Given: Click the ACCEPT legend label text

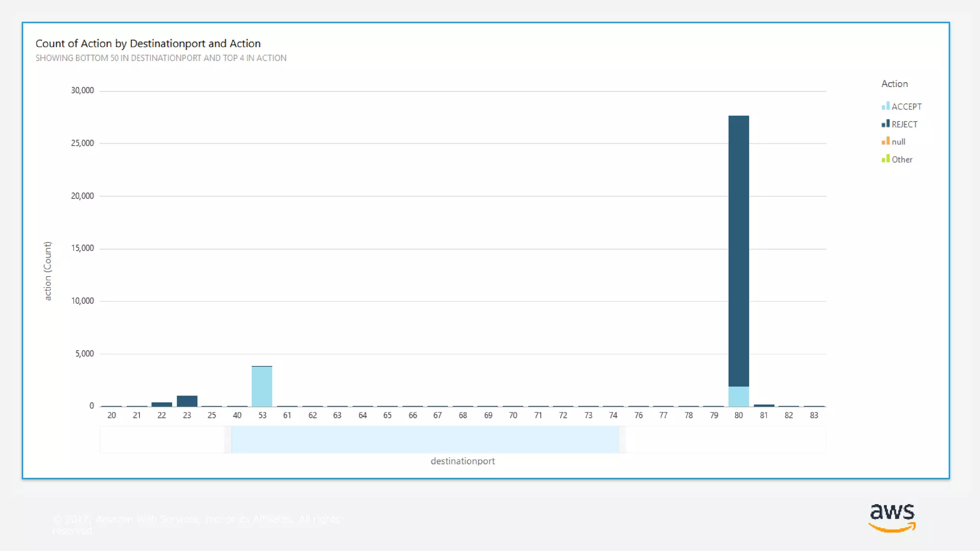Looking at the screenshot, I should coord(906,107).
